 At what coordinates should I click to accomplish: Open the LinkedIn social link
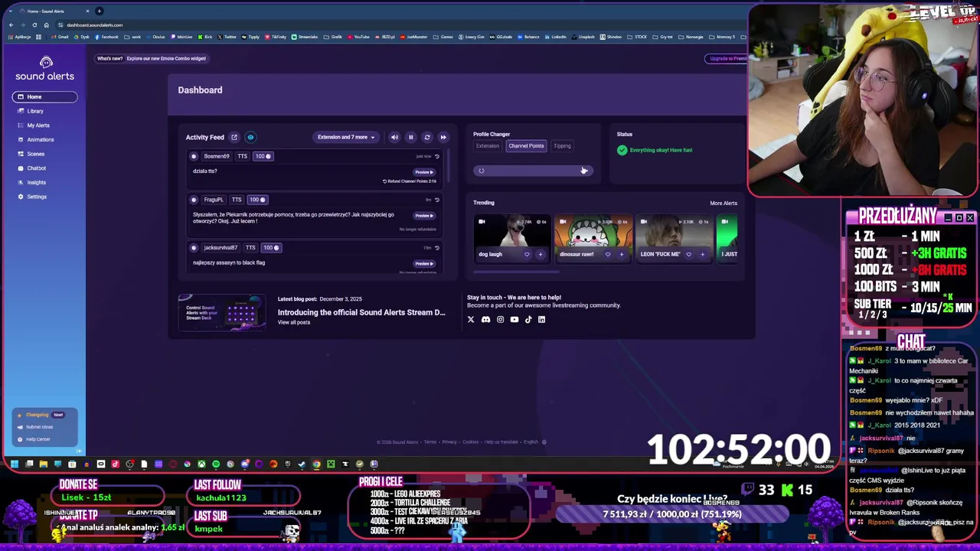(541, 320)
